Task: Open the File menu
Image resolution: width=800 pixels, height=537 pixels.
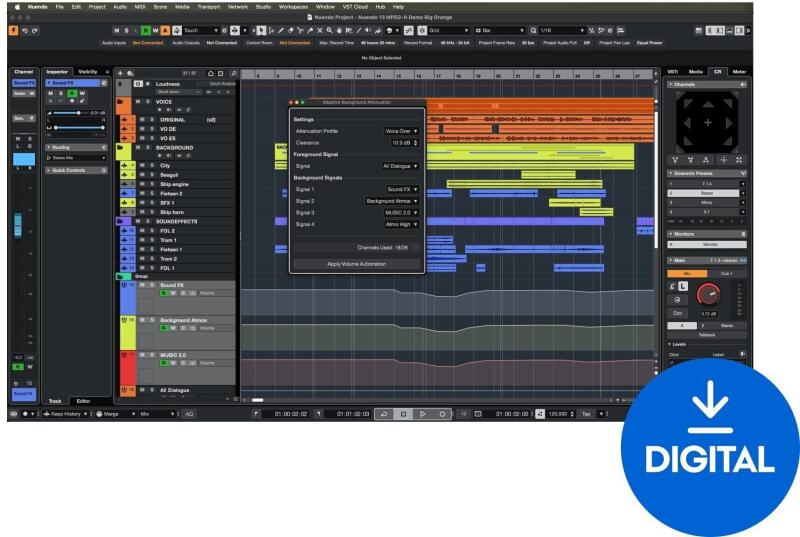Action: point(60,7)
